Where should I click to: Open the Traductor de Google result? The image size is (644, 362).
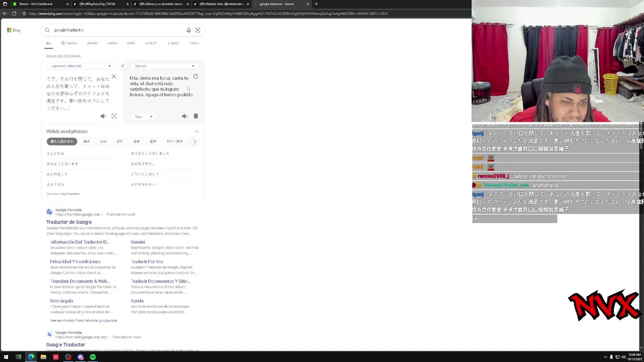click(69, 222)
